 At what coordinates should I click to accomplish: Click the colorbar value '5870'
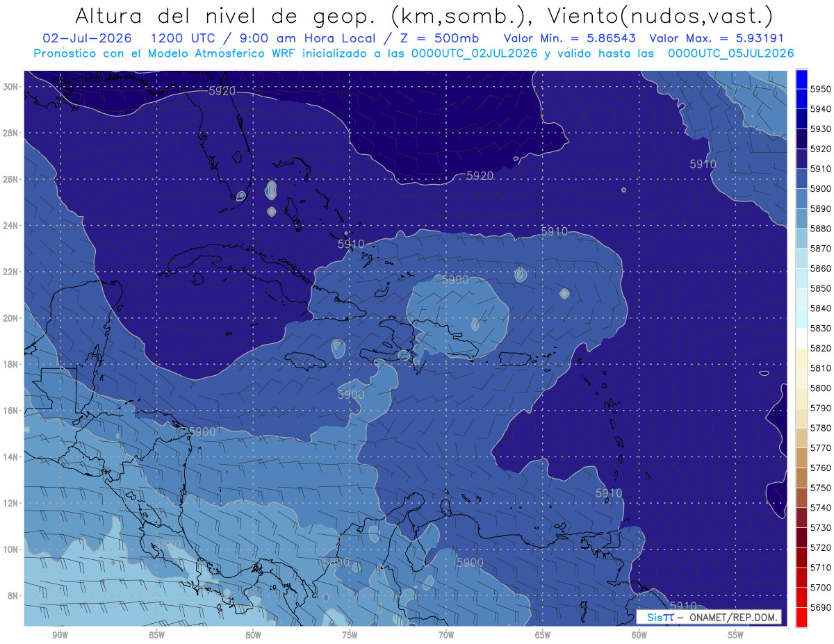coord(821,249)
